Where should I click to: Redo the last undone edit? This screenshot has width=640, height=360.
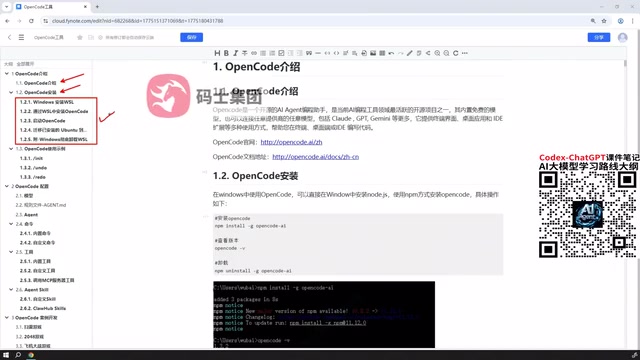400,53
